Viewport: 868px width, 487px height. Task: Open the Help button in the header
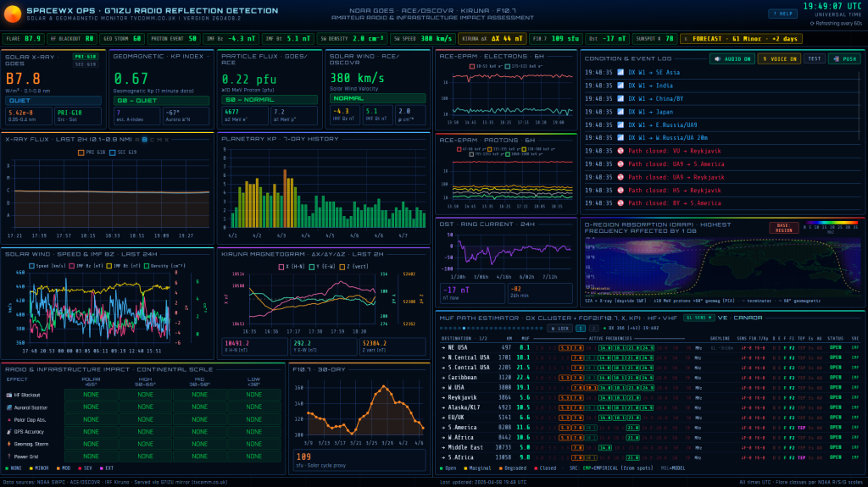(782, 14)
